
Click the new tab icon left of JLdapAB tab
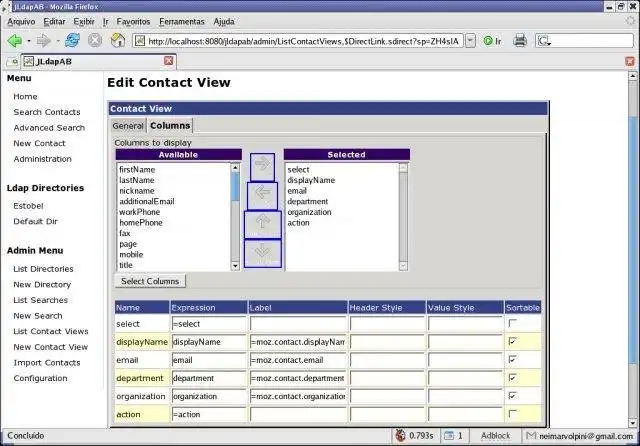12,62
